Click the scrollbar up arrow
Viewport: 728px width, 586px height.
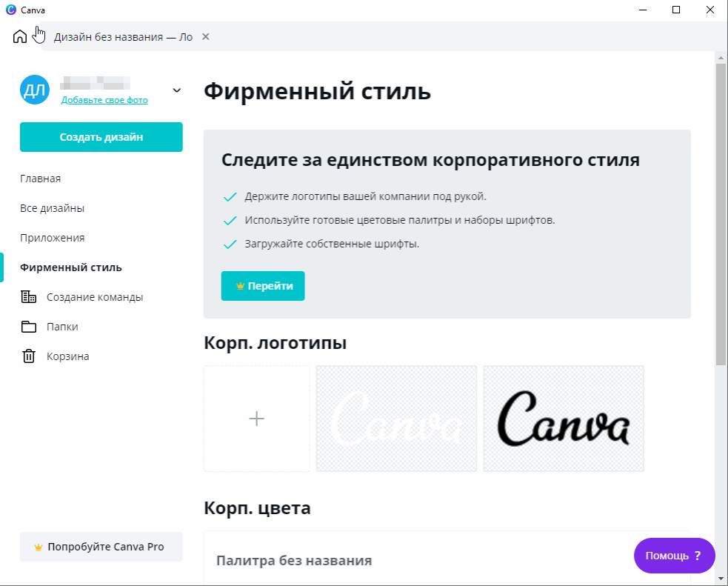click(721, 58)
